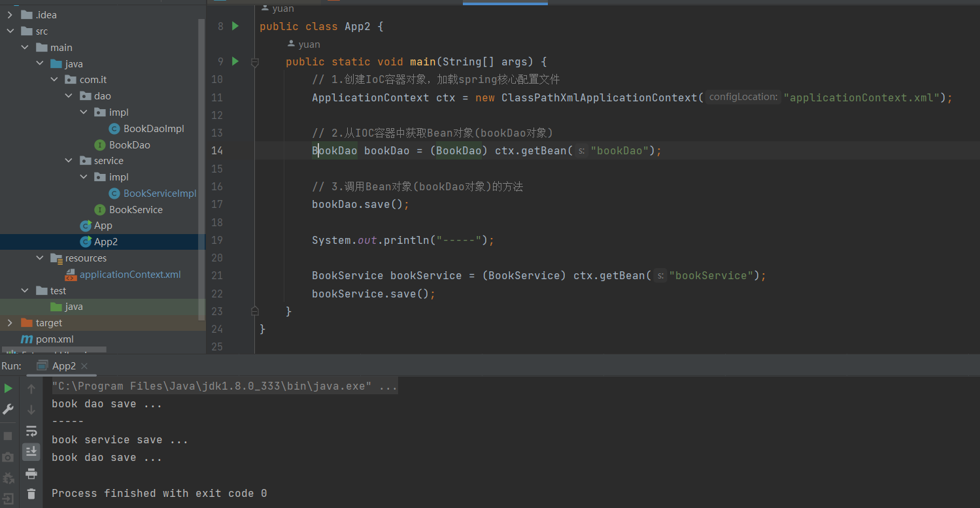Collapse the test folder

pos(25,291)
